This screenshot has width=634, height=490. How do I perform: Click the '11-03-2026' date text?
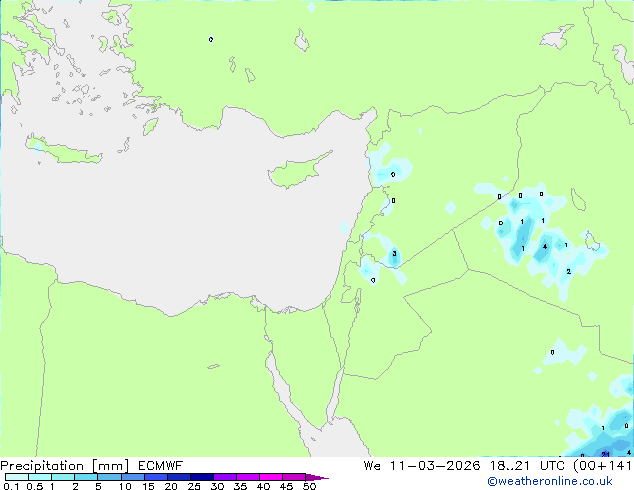435,466
